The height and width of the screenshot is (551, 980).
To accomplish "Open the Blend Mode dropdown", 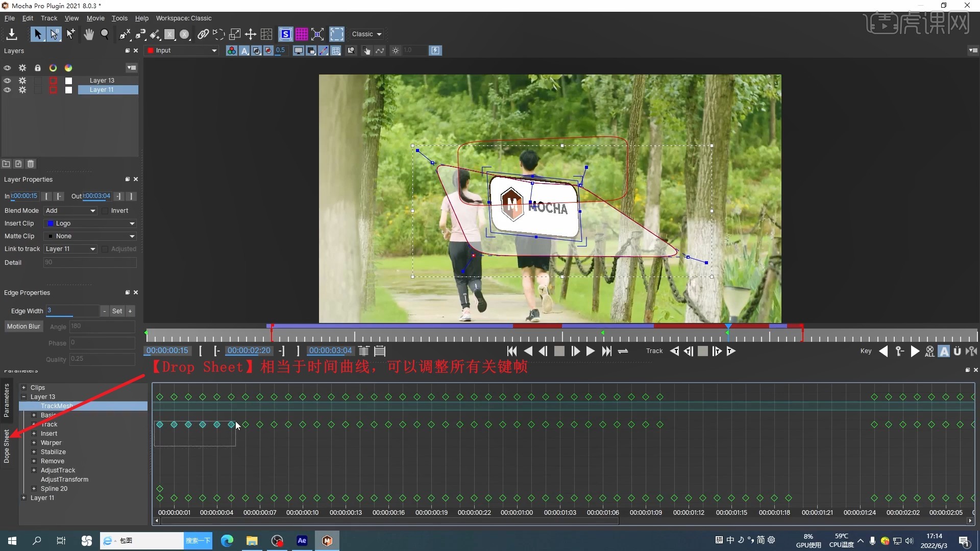I will click(70, 211).
